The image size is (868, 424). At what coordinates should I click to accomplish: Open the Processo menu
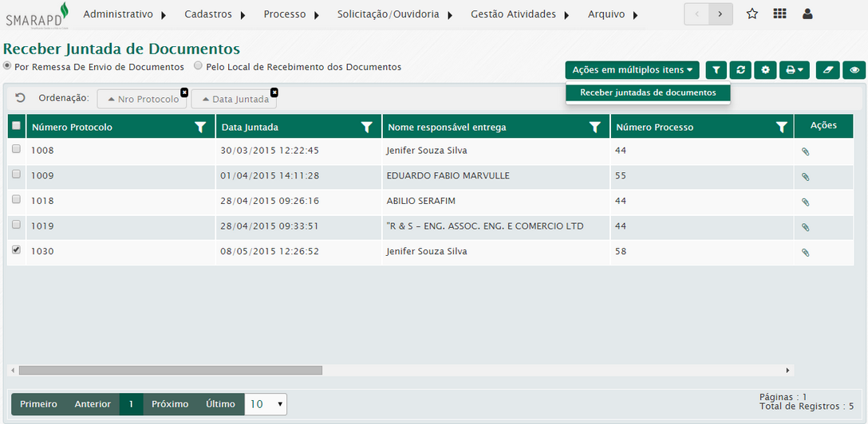tap(291, 14)
